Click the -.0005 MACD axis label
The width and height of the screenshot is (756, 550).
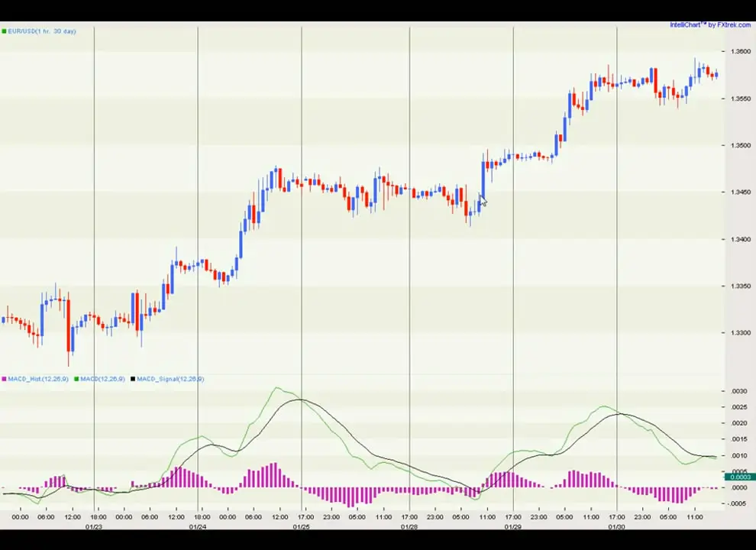coord(738,503)
